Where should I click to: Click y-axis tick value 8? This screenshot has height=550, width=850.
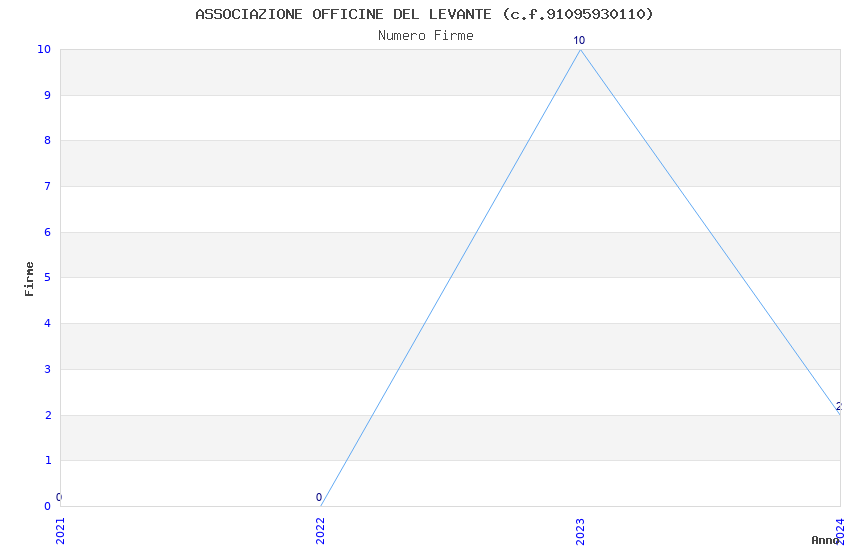tap(48, 140)
